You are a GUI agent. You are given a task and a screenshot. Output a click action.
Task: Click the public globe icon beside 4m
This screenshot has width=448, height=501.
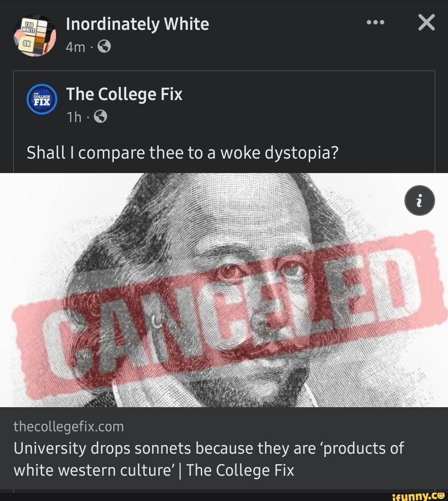104,47
